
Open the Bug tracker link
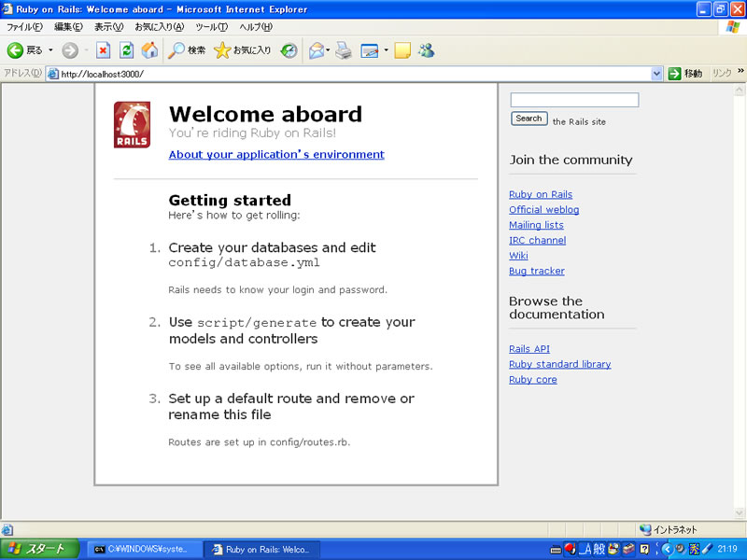point(537,271)
